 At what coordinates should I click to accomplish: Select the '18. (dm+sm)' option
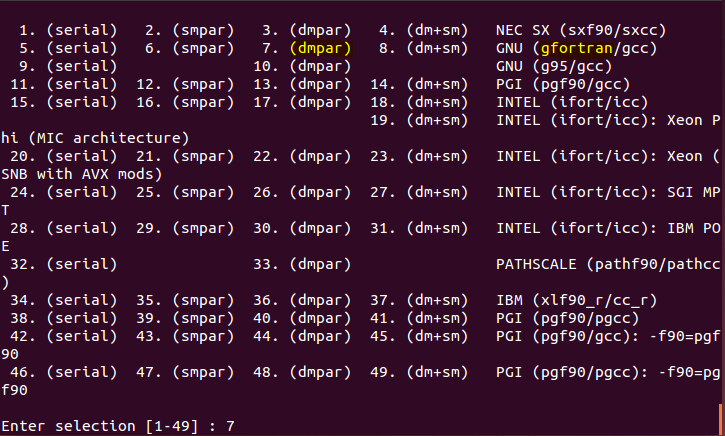click(x=419, y=103)
